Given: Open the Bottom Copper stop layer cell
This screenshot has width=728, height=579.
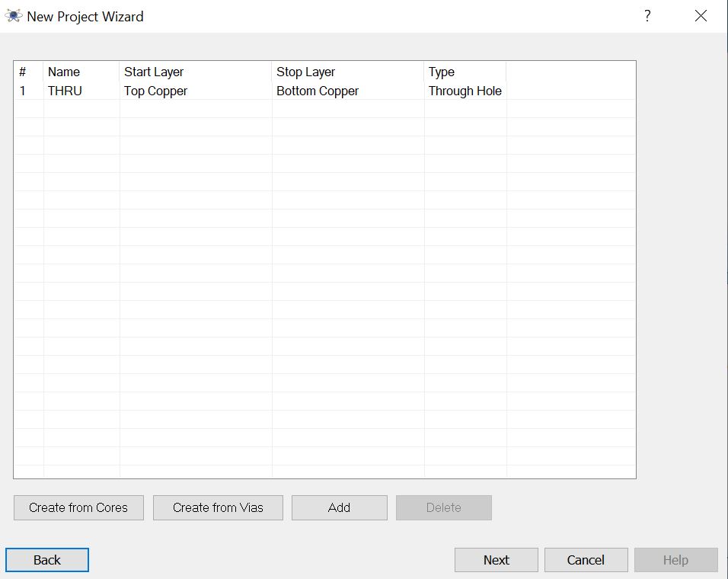Looking at the screenshot, I should (x=318, y=91).
